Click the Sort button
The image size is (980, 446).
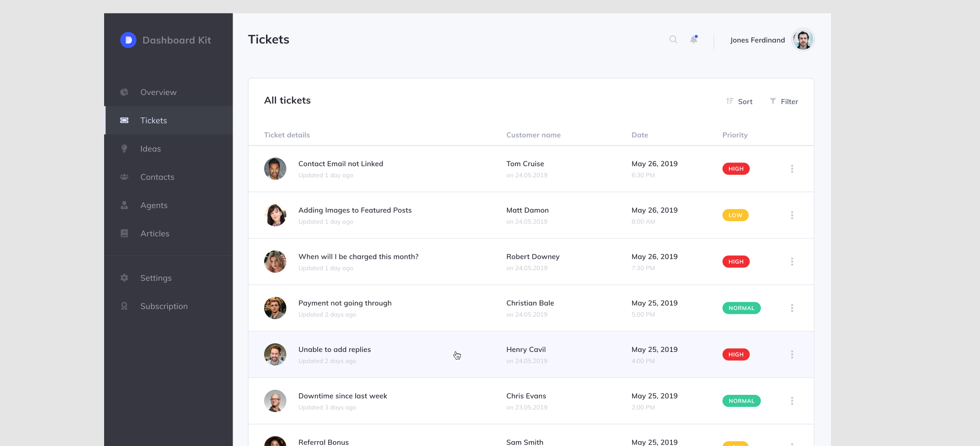coord(739,101)
